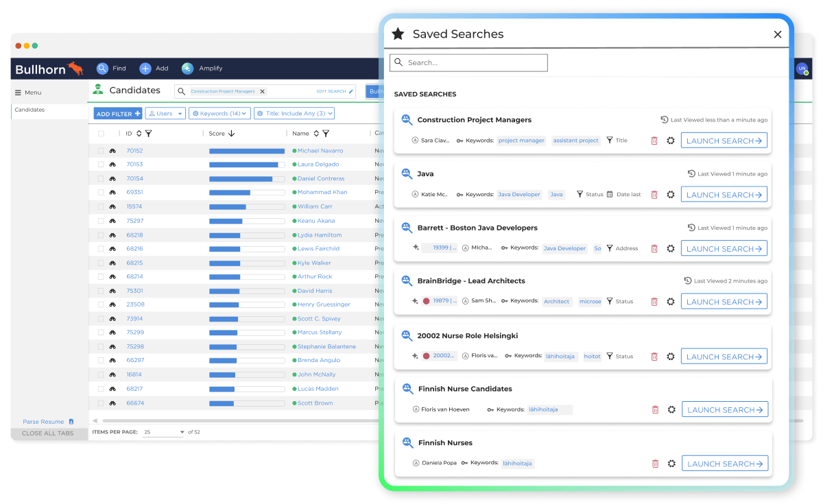Delete the Finnish Nurses saved search
The width and height of the screenshot is (823, 504).
[655, 464]
